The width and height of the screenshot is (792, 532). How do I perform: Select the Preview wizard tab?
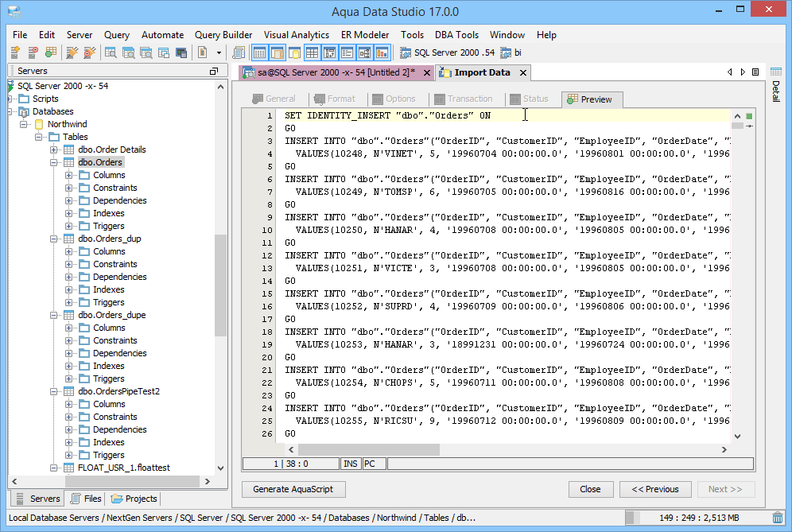click(x=592, y=99)
